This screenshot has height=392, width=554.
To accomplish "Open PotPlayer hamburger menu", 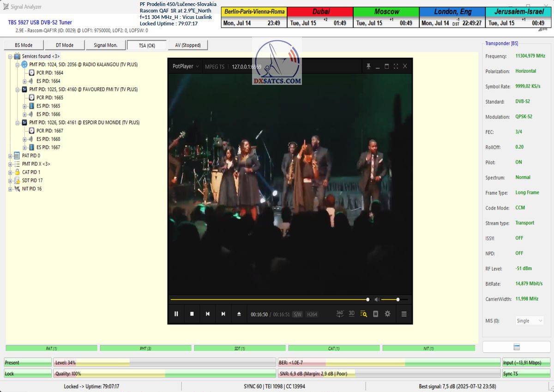I will 404,314.
